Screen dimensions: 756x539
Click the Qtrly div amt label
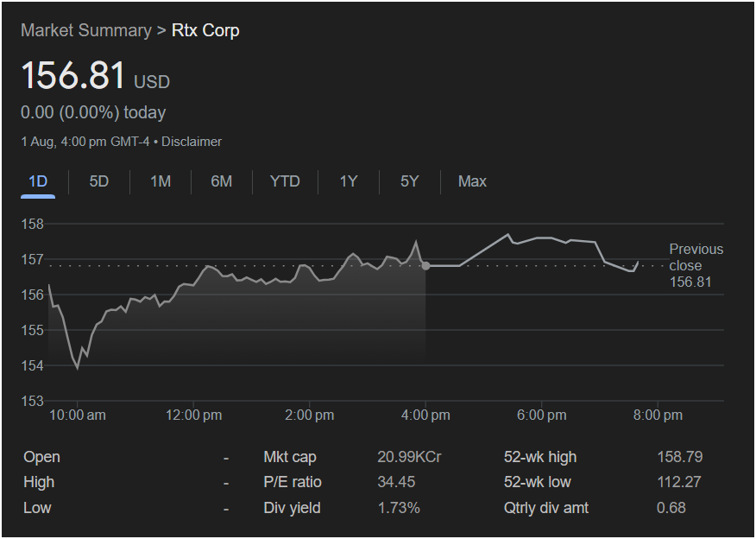pyautogui.click(x=545, y=508)
